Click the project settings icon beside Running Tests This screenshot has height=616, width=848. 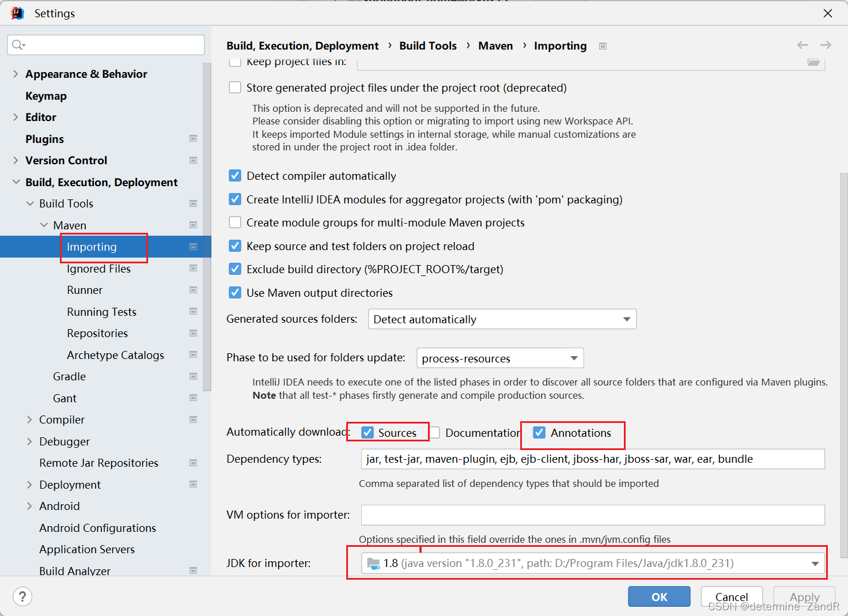tap(193, 311)
